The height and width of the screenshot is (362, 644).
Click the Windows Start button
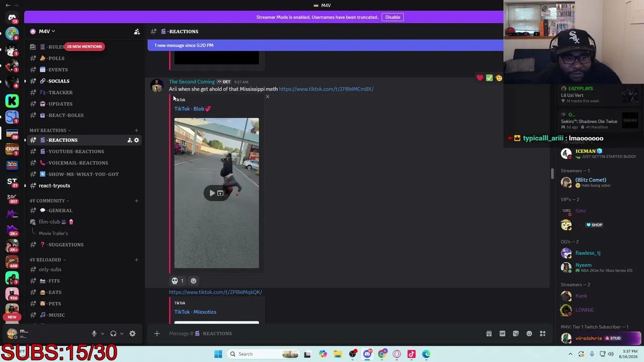point(218,354)
